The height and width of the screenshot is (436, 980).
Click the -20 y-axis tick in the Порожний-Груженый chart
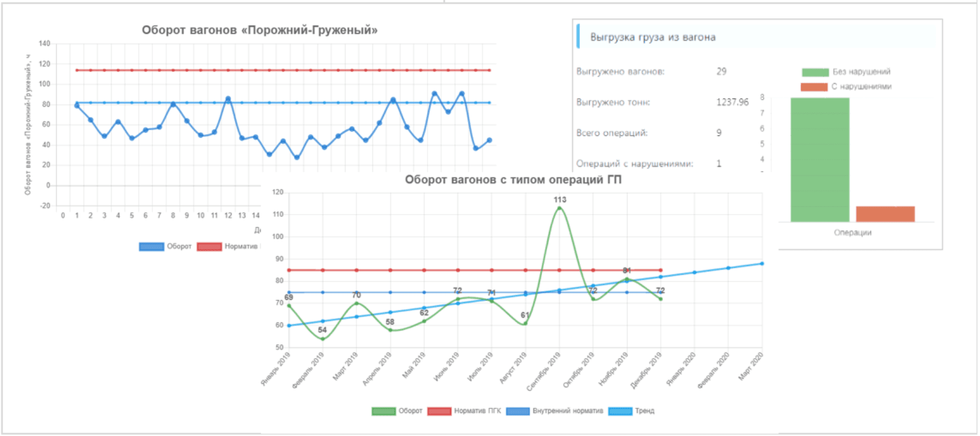(x=45, y=205)
